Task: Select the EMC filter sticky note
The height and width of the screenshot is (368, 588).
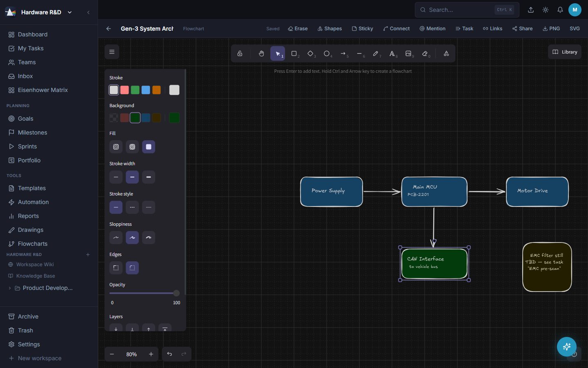Action: [547, 267]
